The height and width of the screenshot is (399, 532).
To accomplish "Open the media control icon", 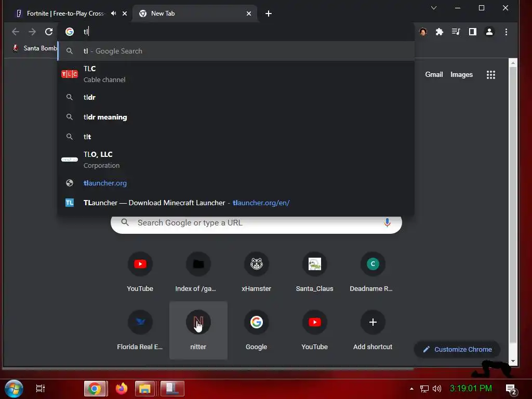I will pyautogui.click(x=456, y=32).
